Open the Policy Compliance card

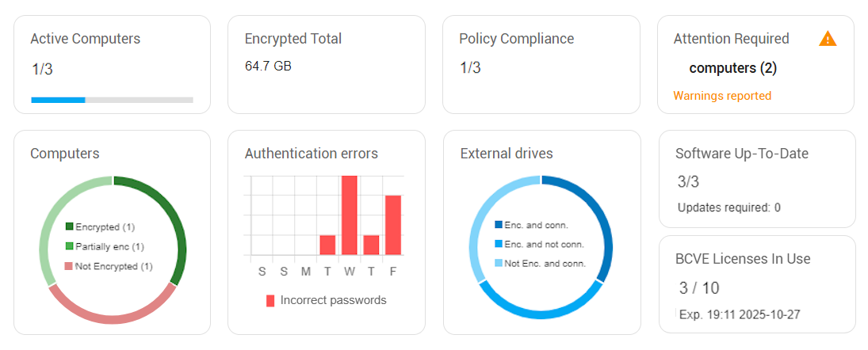point(541,65)
